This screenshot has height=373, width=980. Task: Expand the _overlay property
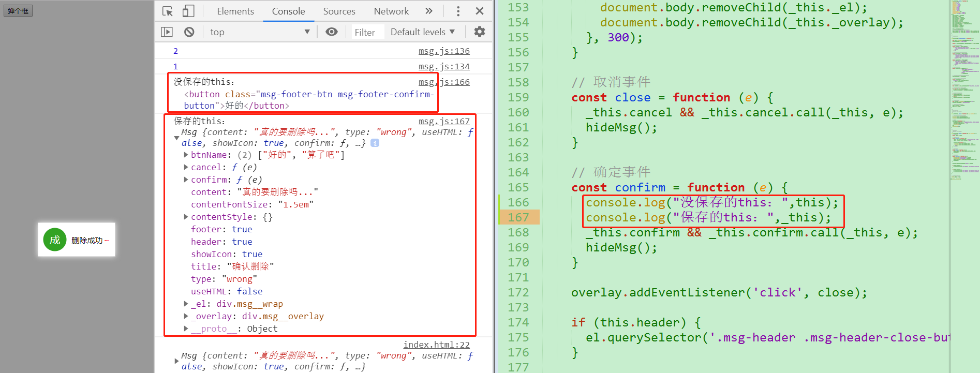[186, 316]
